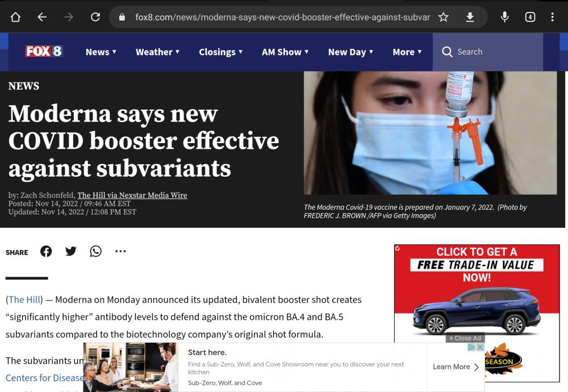
Task: Open the More dropdown menu
Action: [x=407, y=52]
